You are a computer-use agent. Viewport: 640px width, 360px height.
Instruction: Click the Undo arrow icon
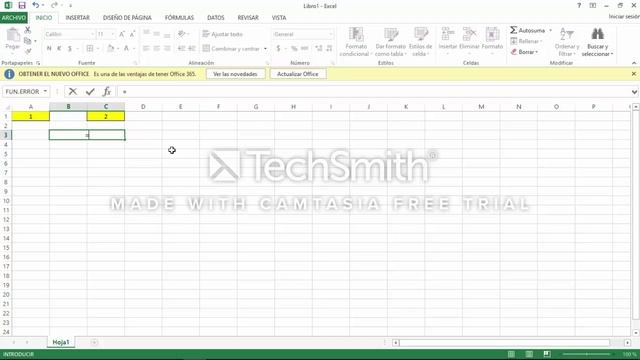coord(36,6)
